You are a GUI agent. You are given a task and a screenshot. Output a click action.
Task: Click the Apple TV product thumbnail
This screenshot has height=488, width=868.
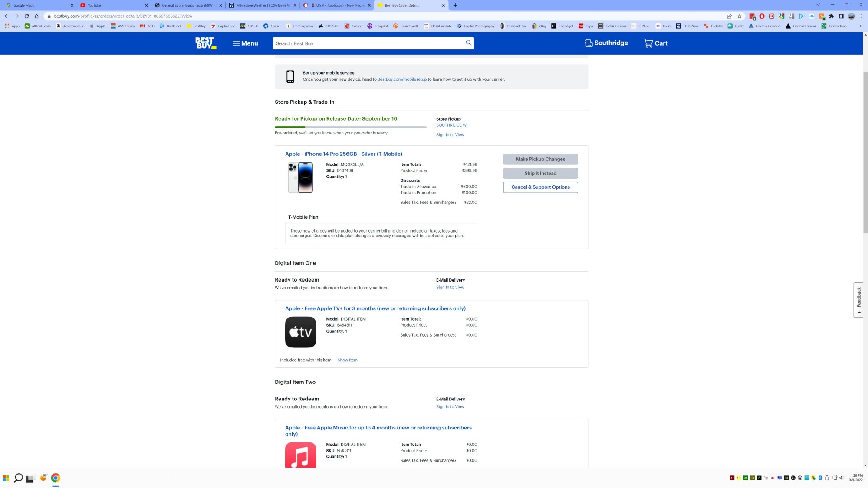(x=300, y=332)
